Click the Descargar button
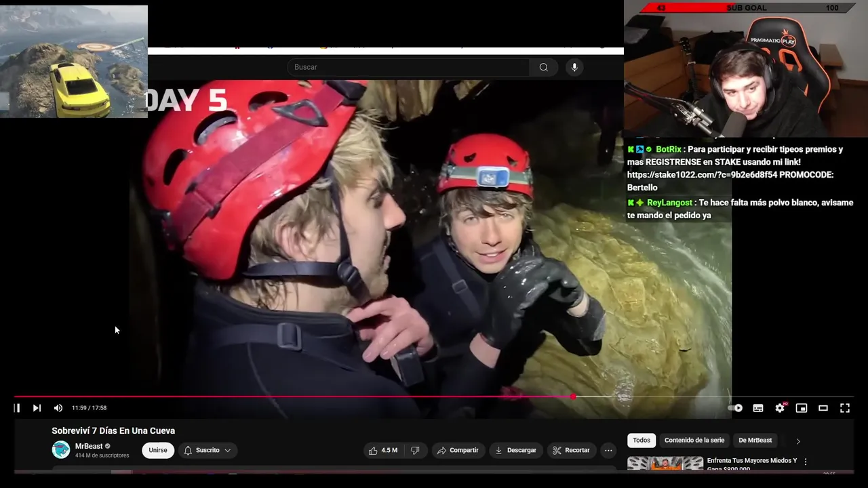868x488 pixels. 515,450
